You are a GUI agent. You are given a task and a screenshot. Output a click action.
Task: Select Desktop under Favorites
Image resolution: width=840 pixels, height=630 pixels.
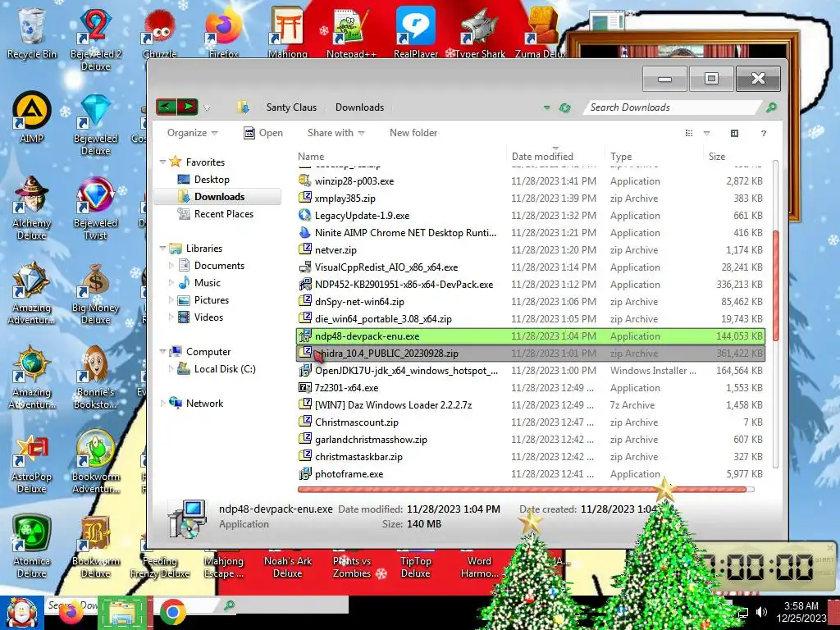pyautogui.click(x=212, y=180)
